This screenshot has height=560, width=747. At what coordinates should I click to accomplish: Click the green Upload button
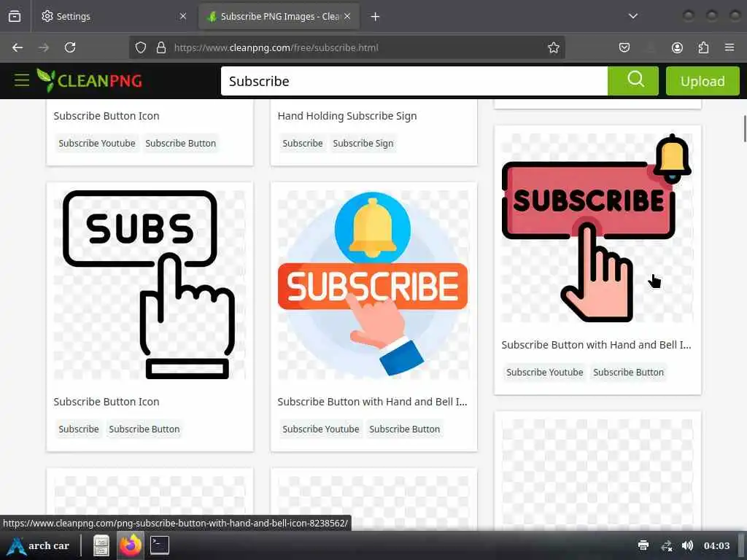[703, 81]
